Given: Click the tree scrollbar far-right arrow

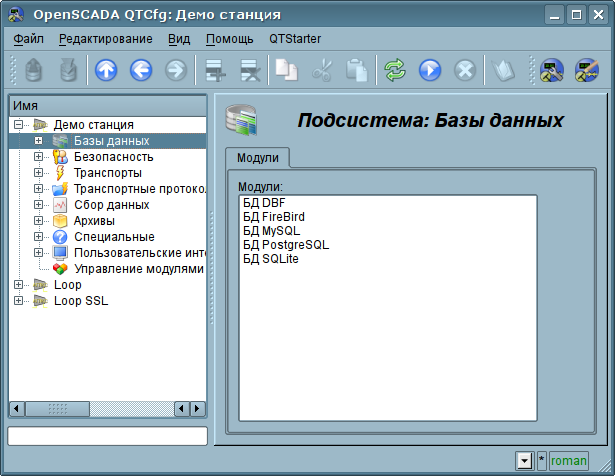Looking at the screenshot, I should (x=197, y=409).
